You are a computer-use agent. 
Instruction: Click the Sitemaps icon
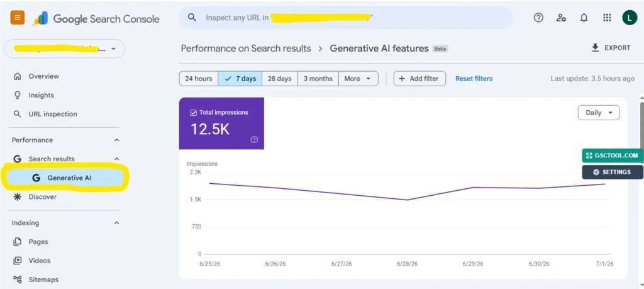click(x=17, y=280)
